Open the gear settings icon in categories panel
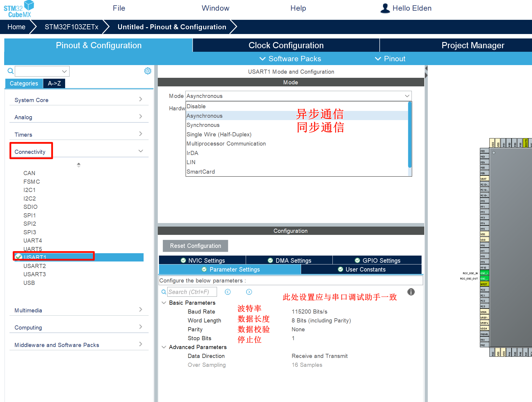 pos(147,71)
